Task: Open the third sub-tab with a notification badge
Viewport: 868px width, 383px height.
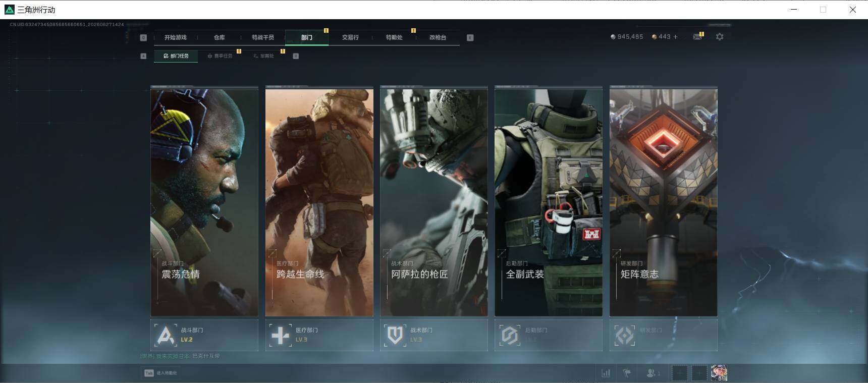Action: point(264,56)
